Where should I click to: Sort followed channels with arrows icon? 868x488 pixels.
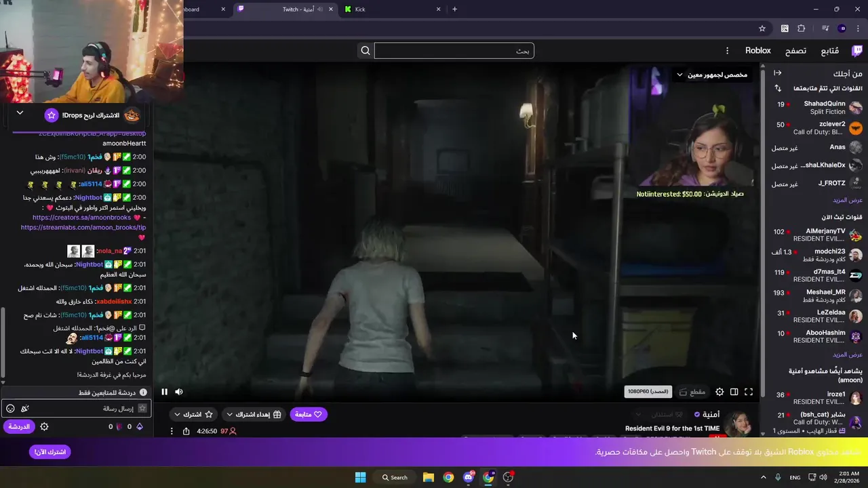tap(778, 88)
